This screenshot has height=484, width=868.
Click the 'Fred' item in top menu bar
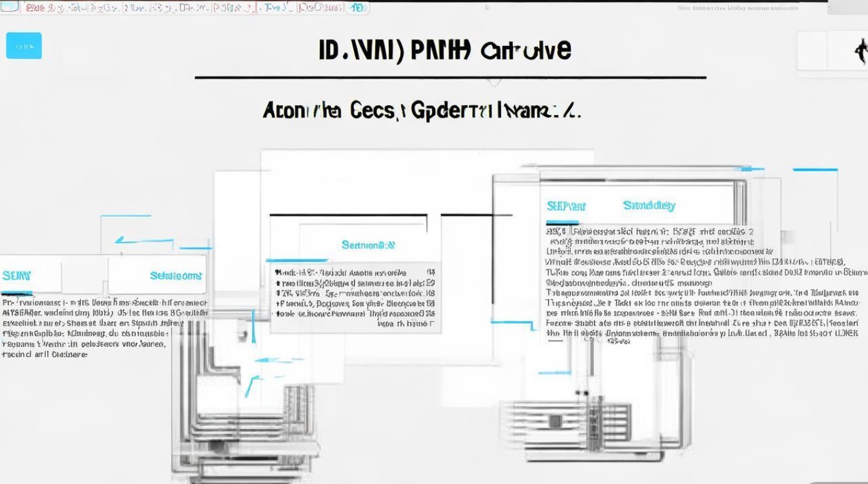click(x=276, y=8)
